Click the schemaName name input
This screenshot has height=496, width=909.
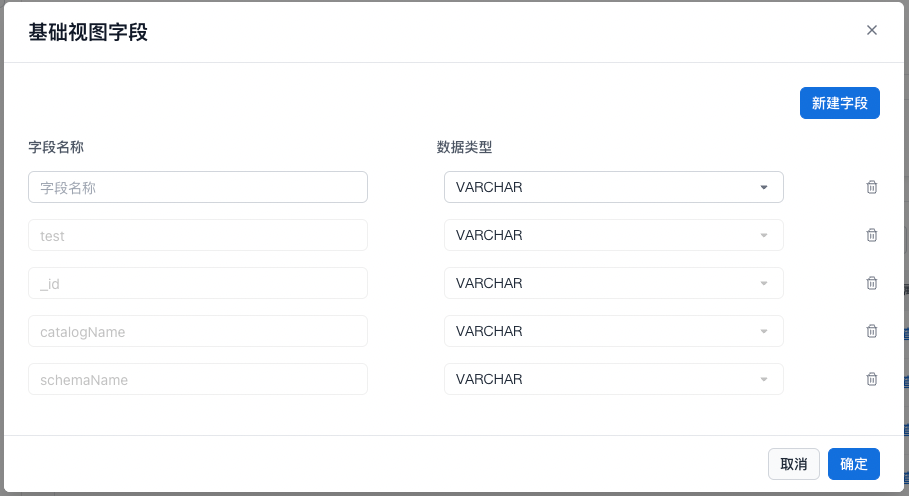coord(198,379)
